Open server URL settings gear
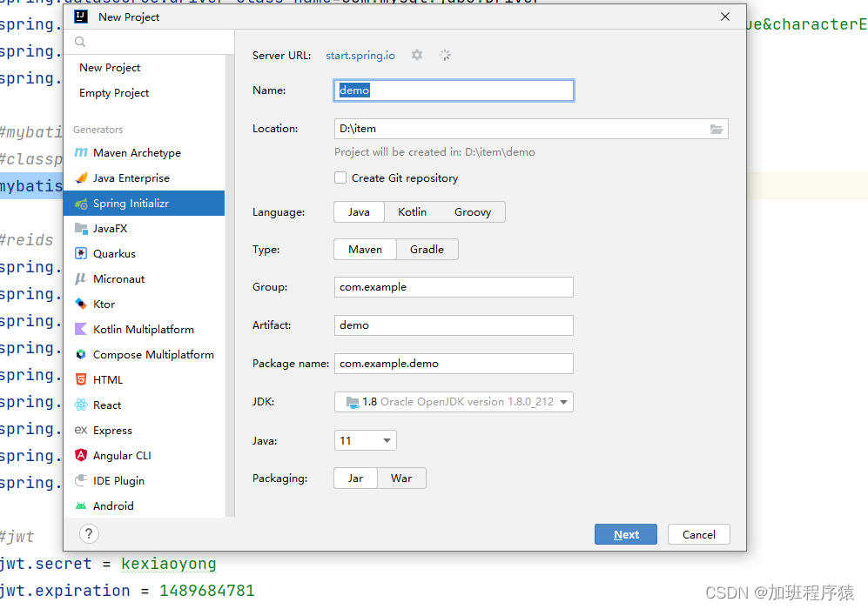The height and width of the screenshot is (609, 868). tap(417, 55)
